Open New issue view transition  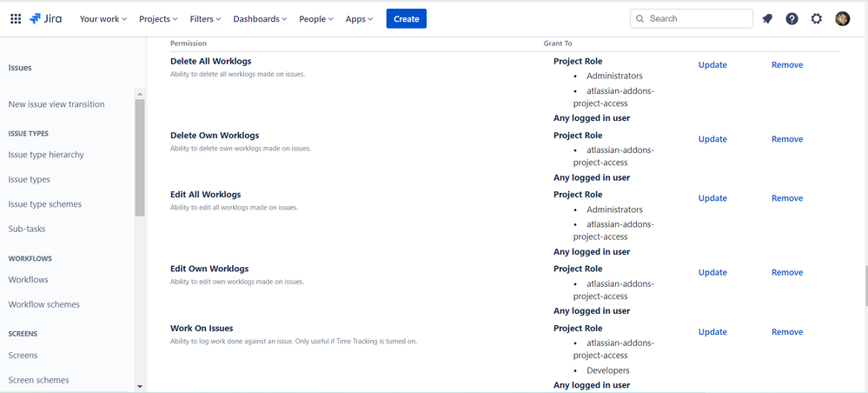coord(56,104)
